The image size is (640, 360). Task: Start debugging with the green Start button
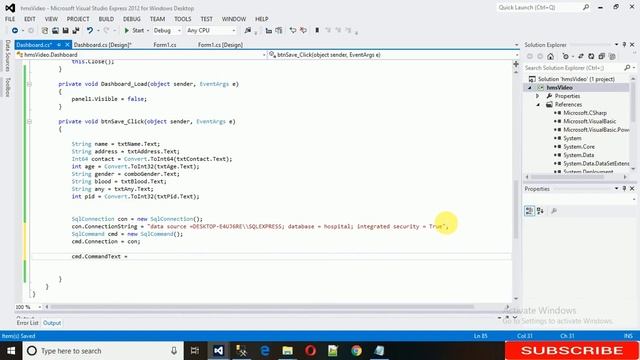pos(134,31)
